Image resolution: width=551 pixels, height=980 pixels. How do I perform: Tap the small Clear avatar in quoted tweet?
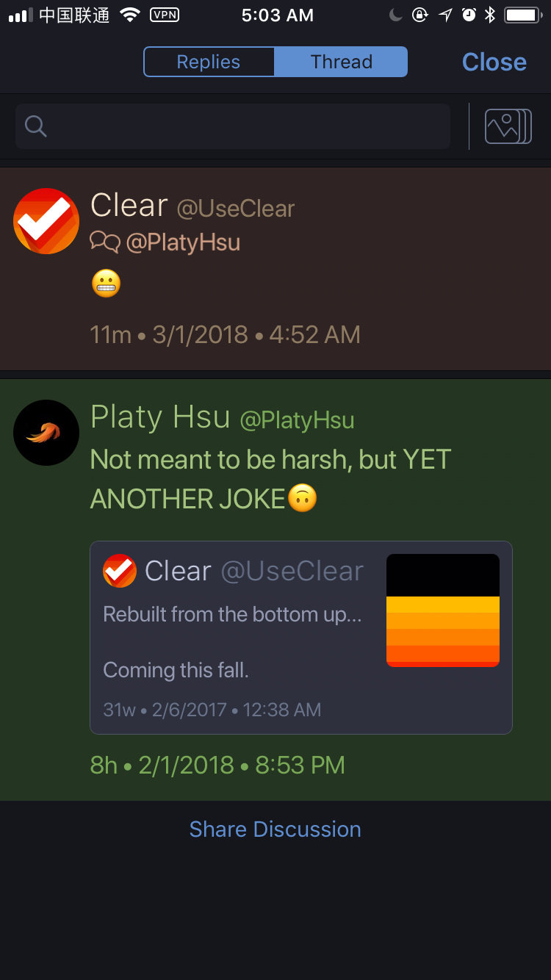(120, 571)
